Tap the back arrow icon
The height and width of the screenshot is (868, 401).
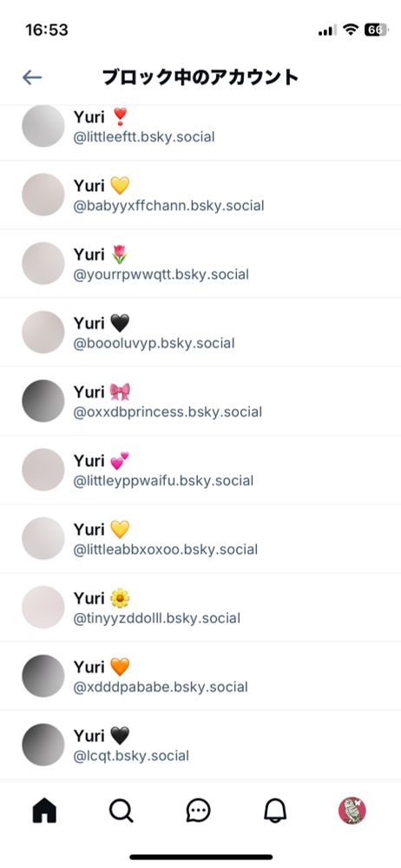coord(32,77)
